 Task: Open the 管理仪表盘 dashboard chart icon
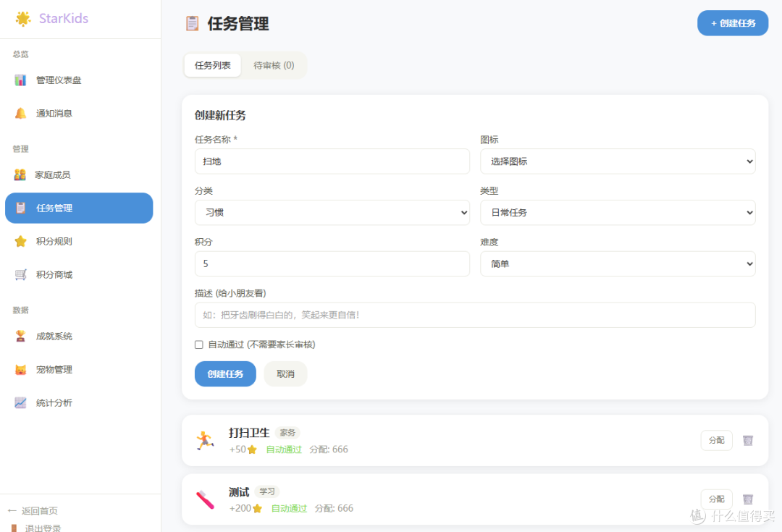(x=20, y=80)
